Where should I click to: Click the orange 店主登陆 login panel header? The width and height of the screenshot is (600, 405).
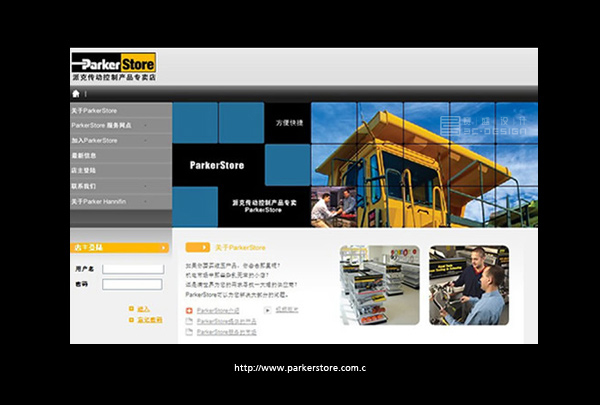pos(119,248)
